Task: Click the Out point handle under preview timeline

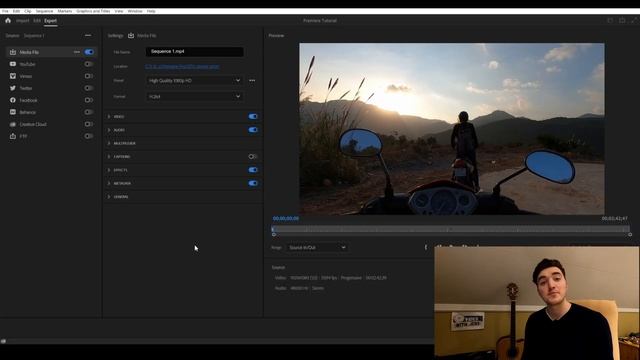Action: [x=630, y=235]
